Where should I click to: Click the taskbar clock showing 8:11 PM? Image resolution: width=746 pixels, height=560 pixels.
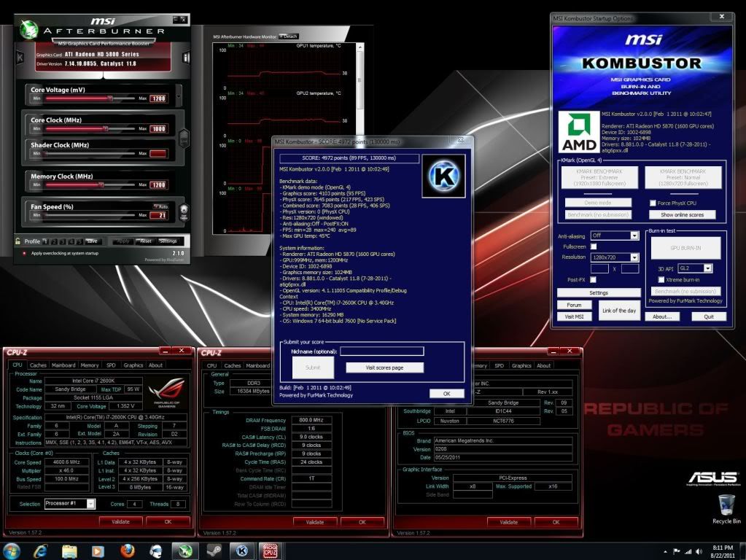[x=722, y=551]
